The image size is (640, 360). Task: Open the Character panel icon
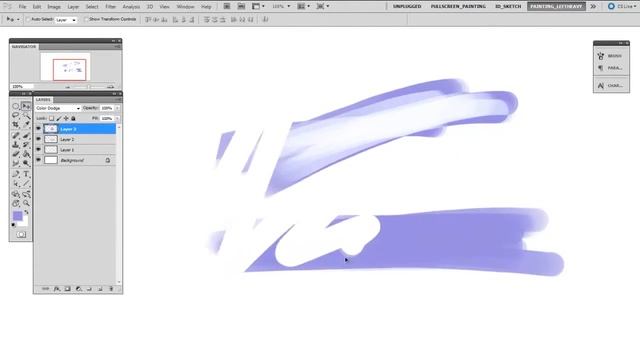[x=601, y=86]
